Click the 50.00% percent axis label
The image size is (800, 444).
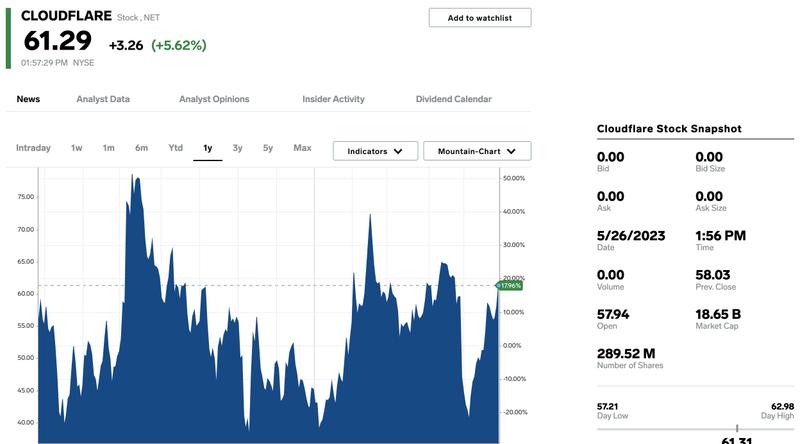(514, 178)
